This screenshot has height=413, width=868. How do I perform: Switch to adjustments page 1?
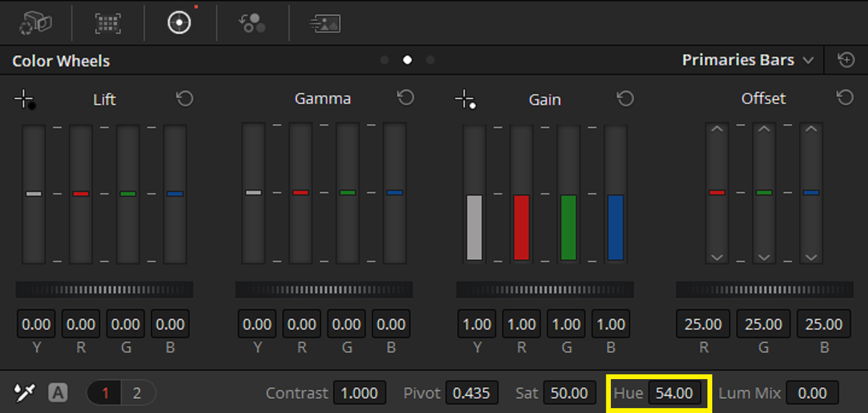105,393
